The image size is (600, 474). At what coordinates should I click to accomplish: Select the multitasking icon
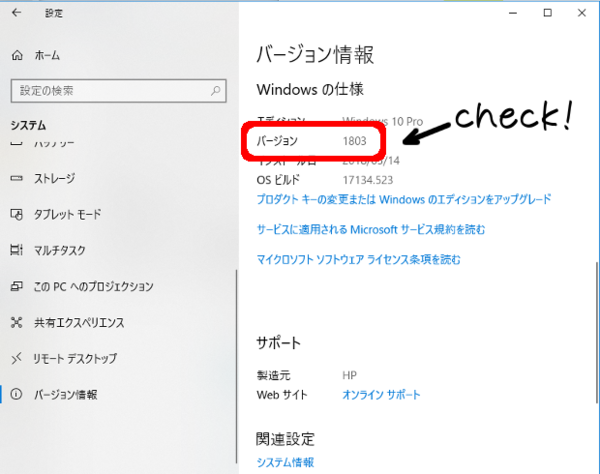point(16,250)
